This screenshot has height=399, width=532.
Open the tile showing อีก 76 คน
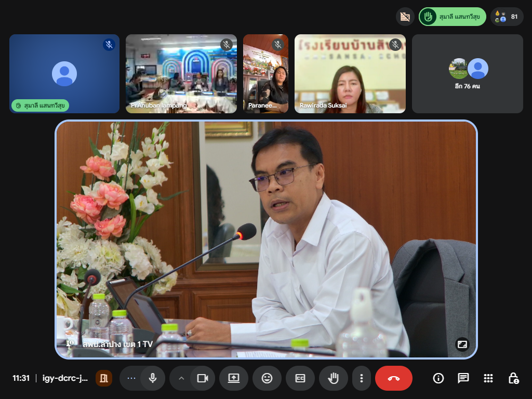pos(467,74)
